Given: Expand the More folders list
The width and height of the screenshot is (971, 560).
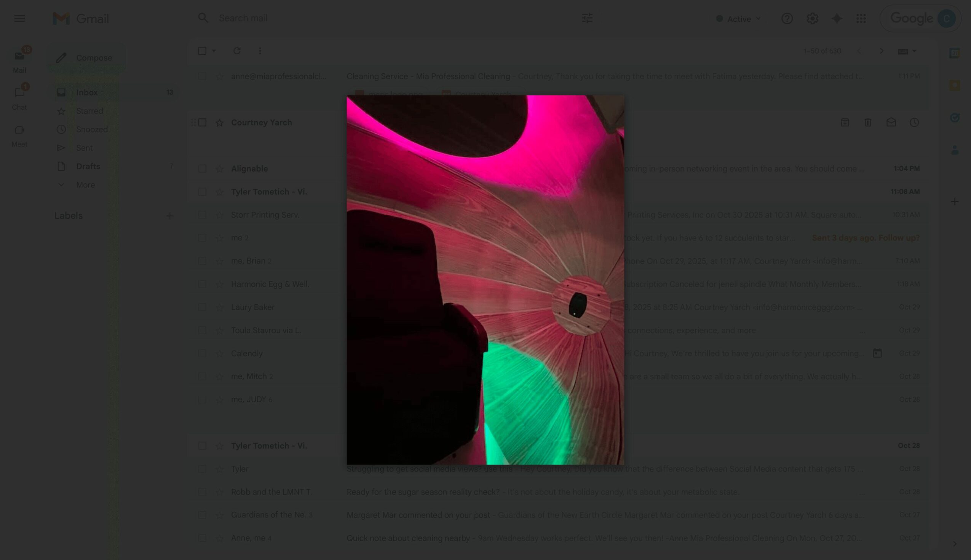Looking at the screenshot, I should (x=85, y=185).
